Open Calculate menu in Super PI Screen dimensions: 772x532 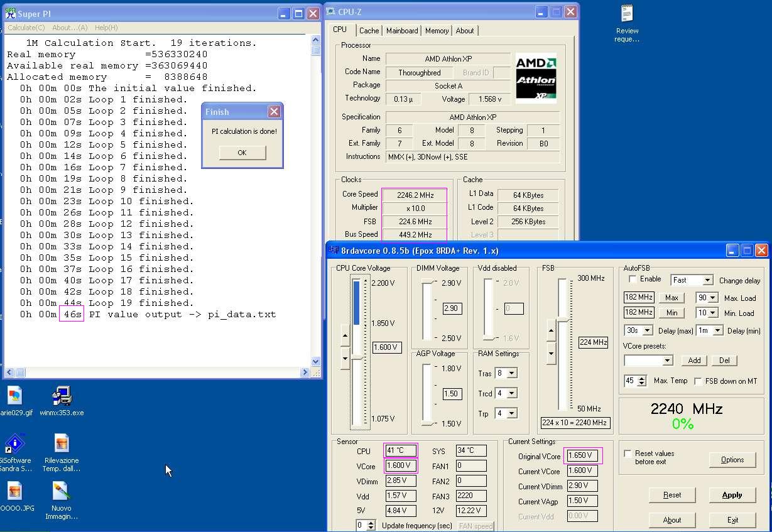(x=26, y=28)
